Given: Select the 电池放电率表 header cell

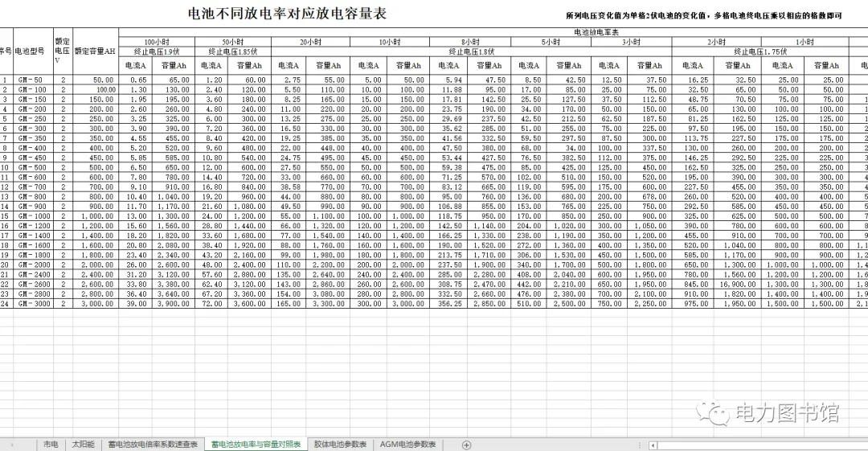Looking at the screenshot, I should pyautogui.click(x=596, y=33).
